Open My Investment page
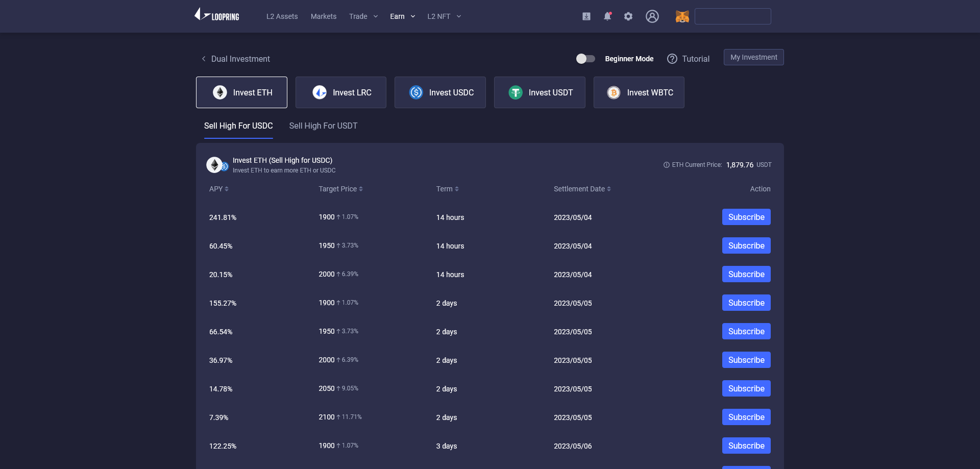Viewport: 980px width, 469px height. (x=753, y=57)
